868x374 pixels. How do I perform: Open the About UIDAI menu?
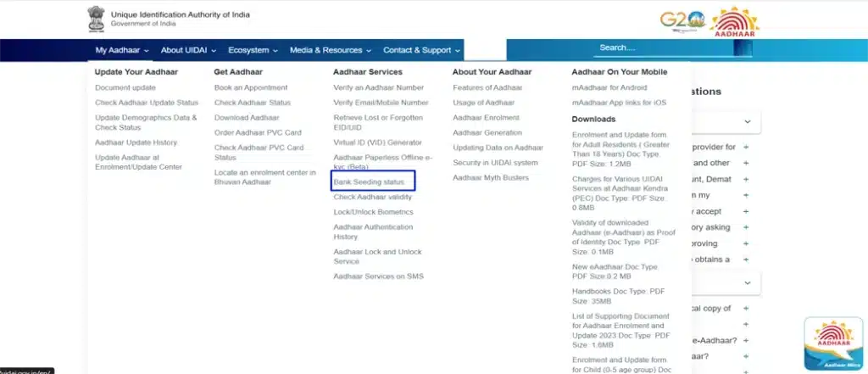pyautogui.click(x=189, y=50)
